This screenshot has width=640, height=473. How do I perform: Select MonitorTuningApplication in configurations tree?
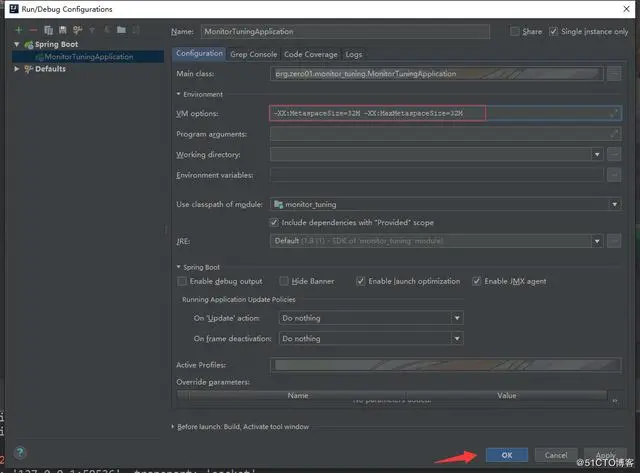pyautogui.click(x=88, y=57)
